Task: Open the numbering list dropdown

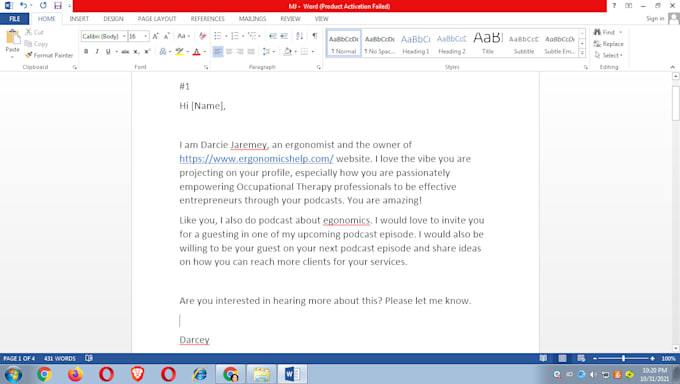Action: (x=243, y=36)
